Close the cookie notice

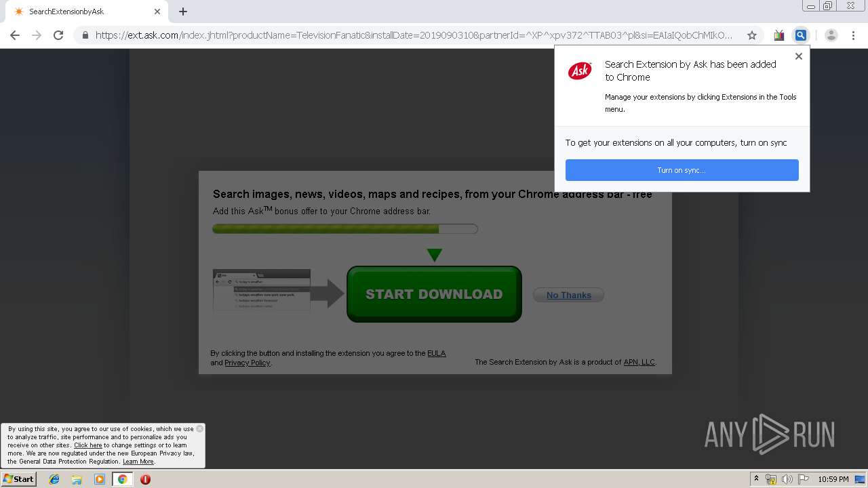pos(199,428)
